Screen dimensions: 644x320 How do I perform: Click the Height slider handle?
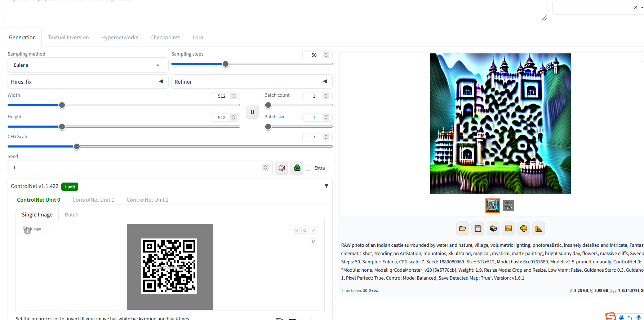pyautogui.click(x=62, y=127)
